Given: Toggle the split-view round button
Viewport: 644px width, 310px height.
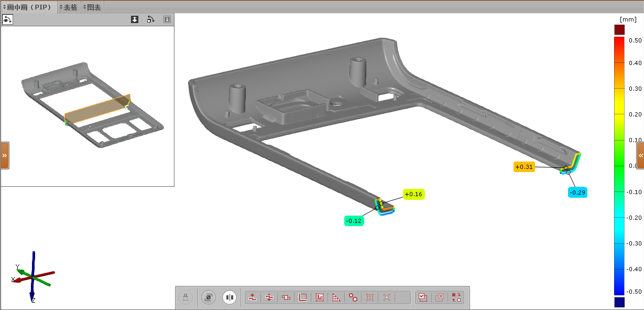Looking at the screenshot, I should coord(230,297).
